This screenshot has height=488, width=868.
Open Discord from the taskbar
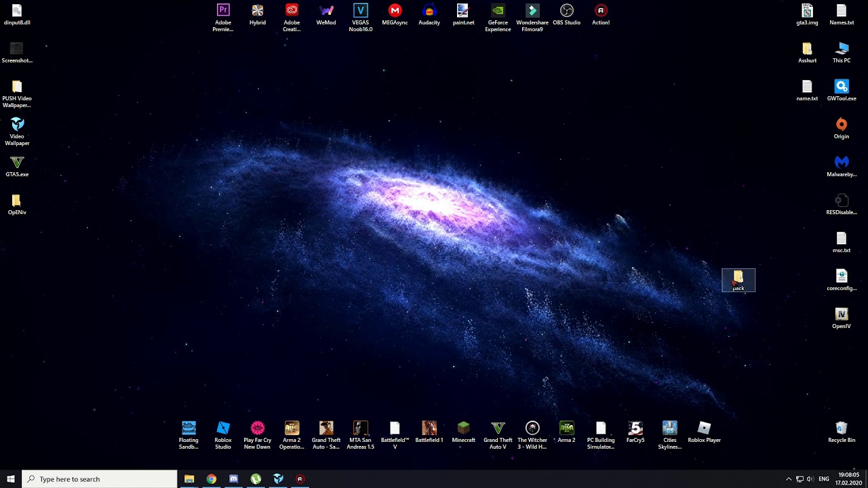[234, 479]
